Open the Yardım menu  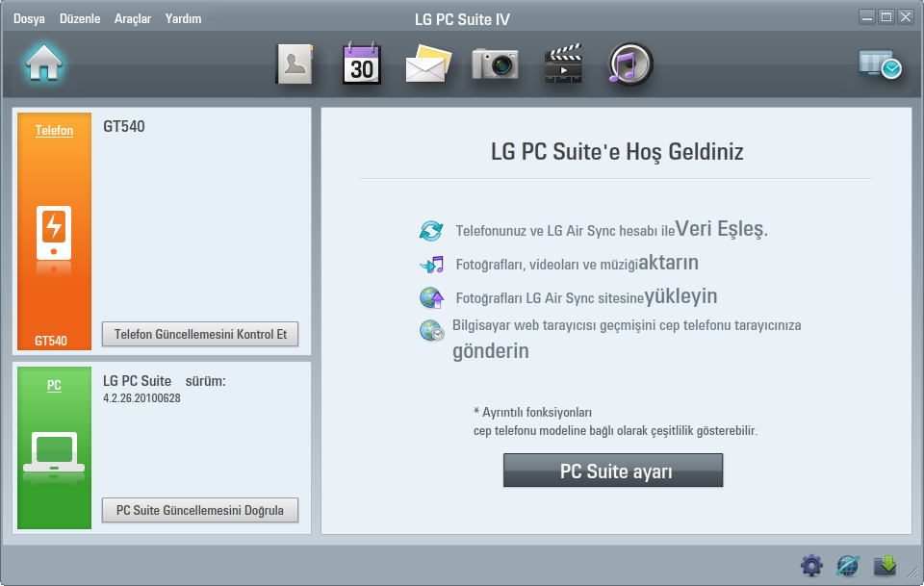pos(183,19)
